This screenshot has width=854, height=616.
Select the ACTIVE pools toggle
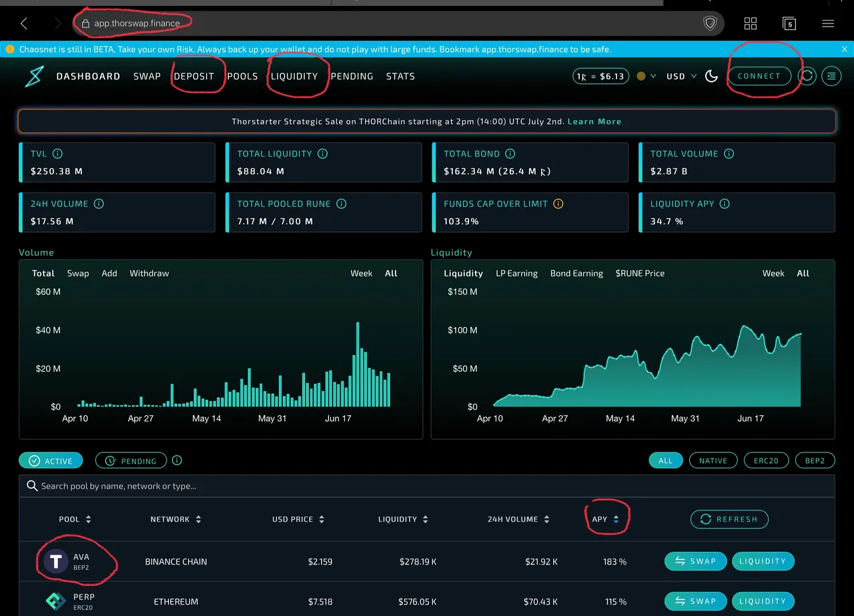(51, 460)
